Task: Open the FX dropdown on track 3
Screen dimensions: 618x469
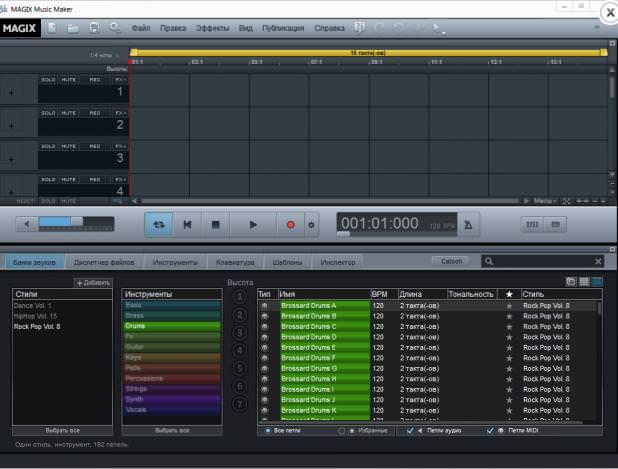Action: coord(121,146)
